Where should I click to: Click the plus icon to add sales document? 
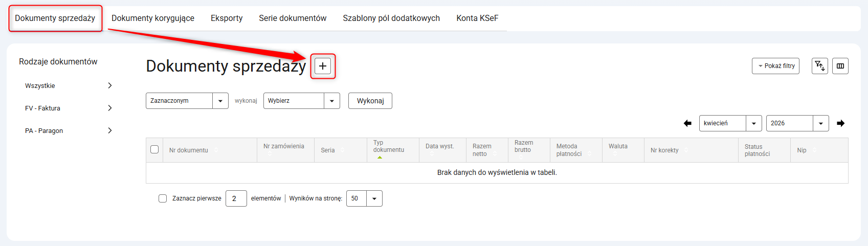(323, 66)
